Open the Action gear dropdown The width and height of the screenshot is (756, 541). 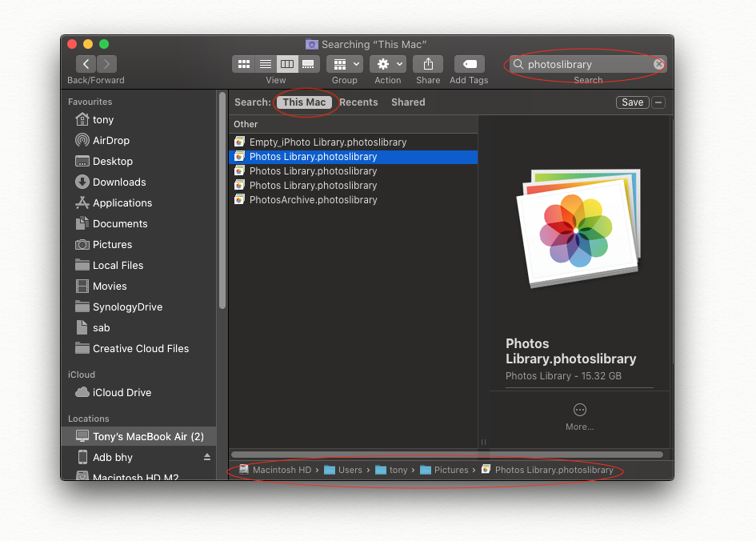coord(388,64)
